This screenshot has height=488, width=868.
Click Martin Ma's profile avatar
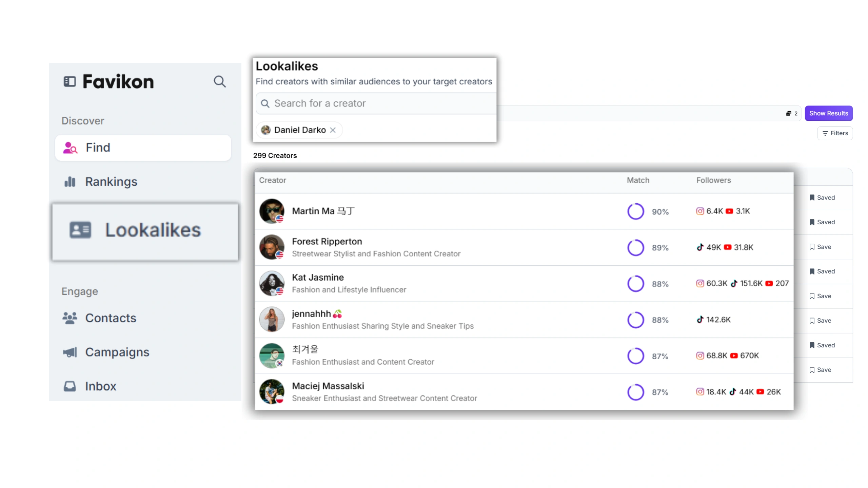coord(272,211)
